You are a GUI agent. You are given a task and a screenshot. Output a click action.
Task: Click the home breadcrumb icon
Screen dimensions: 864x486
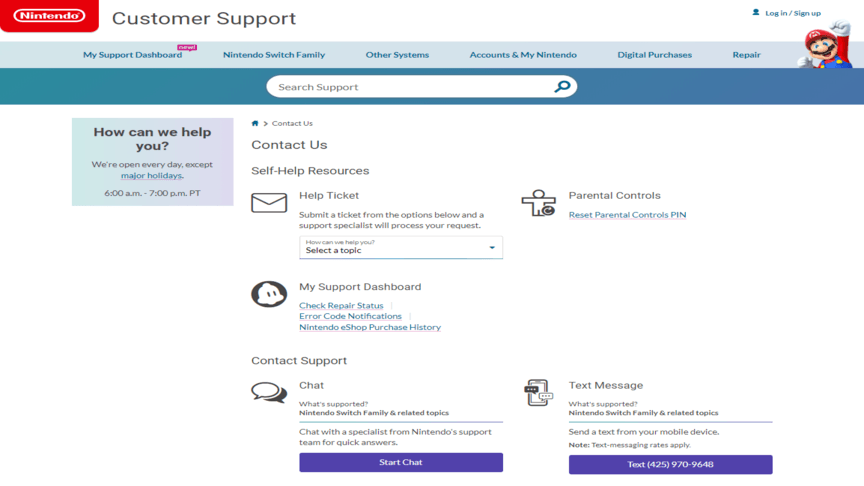click(255, 123)
